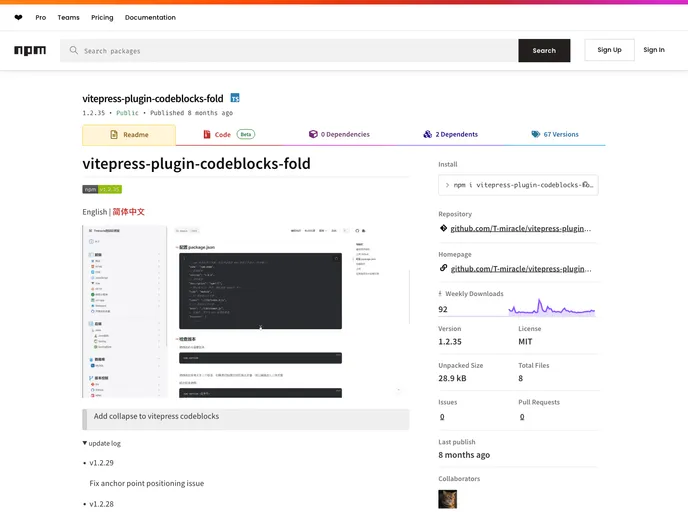Click the collaborator cat avatar
The width and height of the screenshot is (688, 512).
[448, 499]
